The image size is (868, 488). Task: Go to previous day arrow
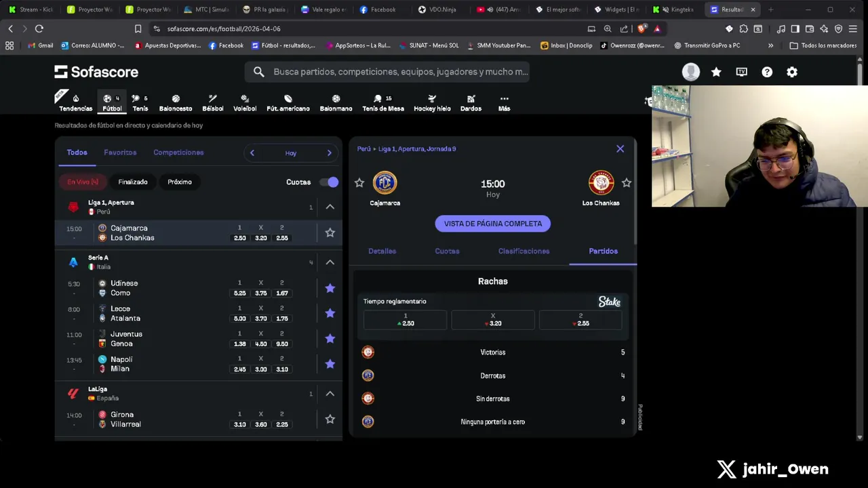252,152
